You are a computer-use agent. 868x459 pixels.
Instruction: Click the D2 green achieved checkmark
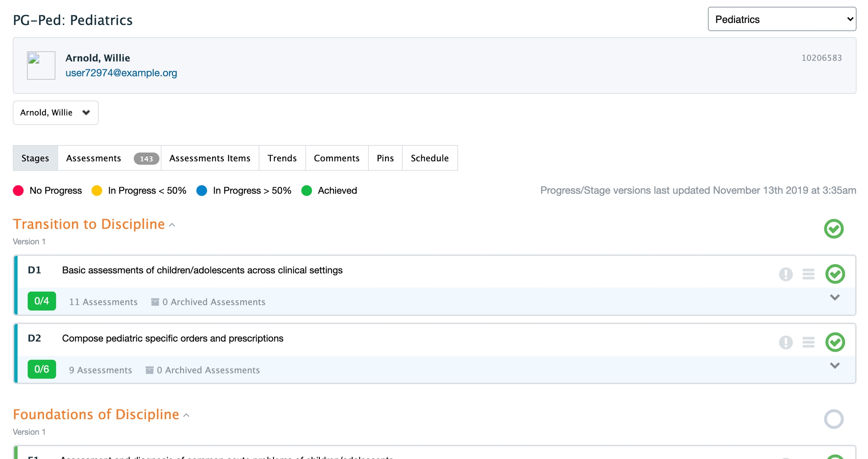click(835, 342)
